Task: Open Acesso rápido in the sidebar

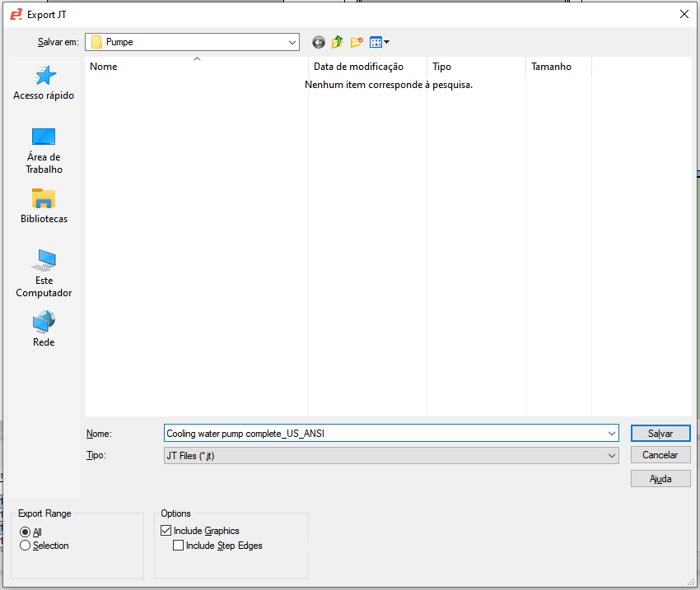Action: click(x=43, y=82)
